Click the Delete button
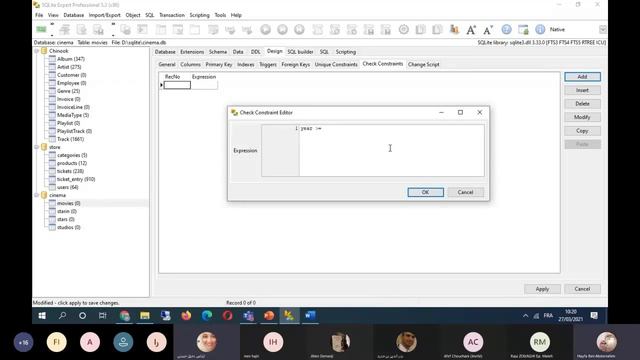The width and height of the screenshot is (640, 360). click(582, 104)
